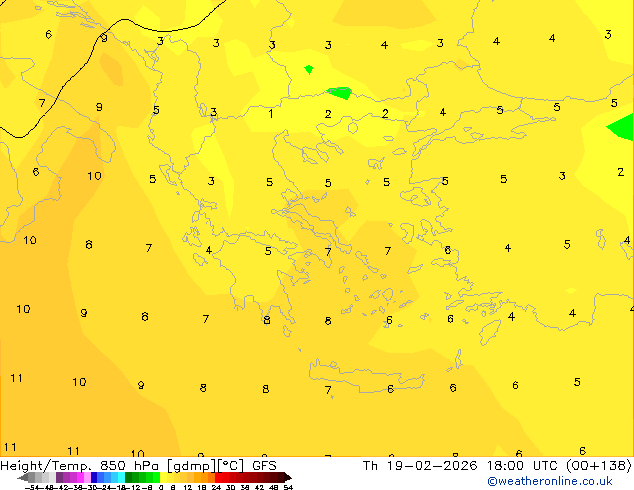Click the '54' legend scale label
Screen dimensions: 634x490
pyautogui.click(x=288, y=487)
